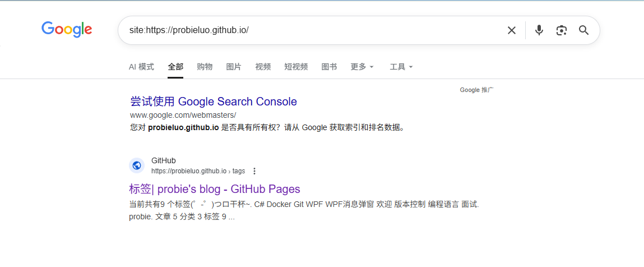Focus the search field containing site:https://probieluo.github.io/
644x267 pixels.
[314, 30]
